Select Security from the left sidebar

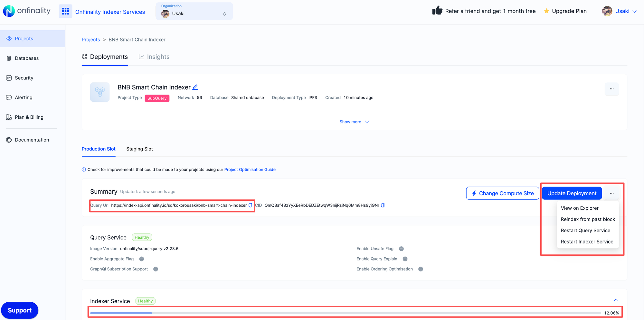click(x=24, y=78)
